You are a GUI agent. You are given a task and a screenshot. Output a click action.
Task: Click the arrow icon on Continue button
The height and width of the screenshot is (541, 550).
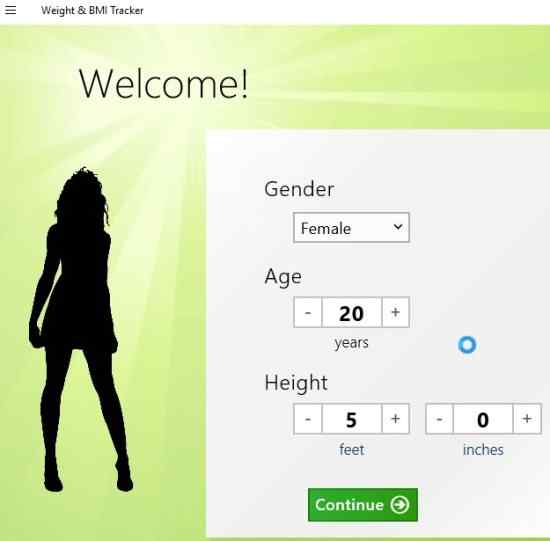click(x=400, y=505)
